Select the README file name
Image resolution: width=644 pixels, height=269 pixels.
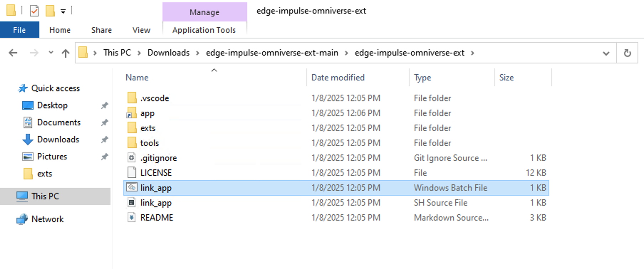point(157,217)
